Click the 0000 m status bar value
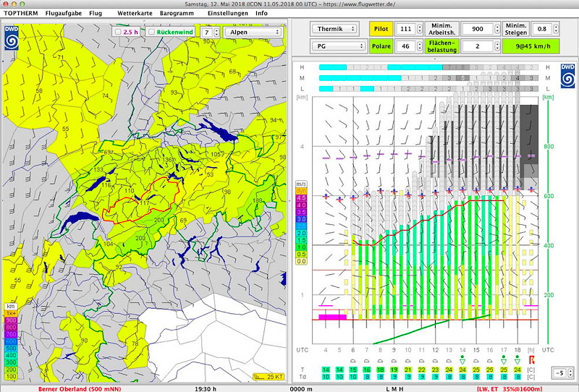Screen dimensions: 579x392 coord(301,388)
